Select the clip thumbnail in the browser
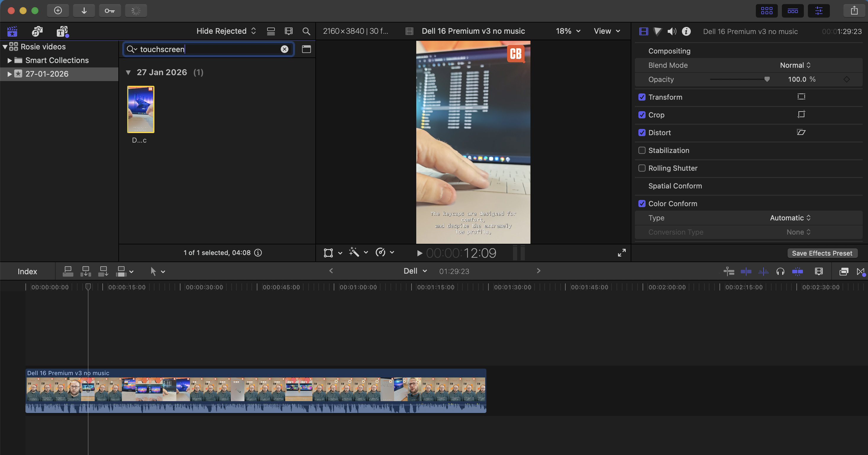The height and width of the screenshot is (455, 868). (x=141, y=109)
